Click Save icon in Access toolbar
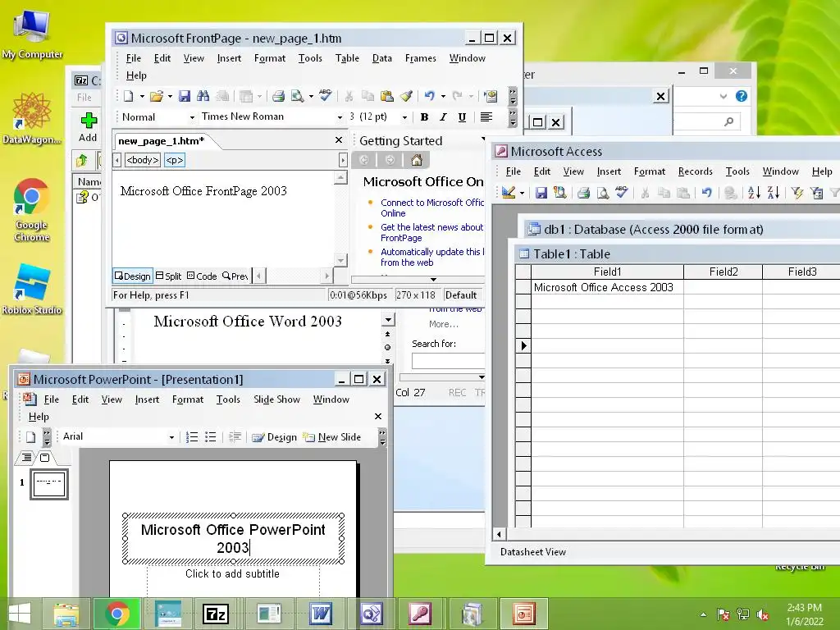The width and height of the screenshot is (840, 630). tap(541, 192)
